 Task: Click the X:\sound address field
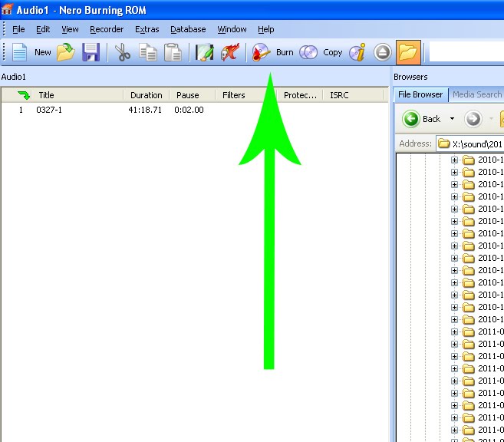coord(470,143)
